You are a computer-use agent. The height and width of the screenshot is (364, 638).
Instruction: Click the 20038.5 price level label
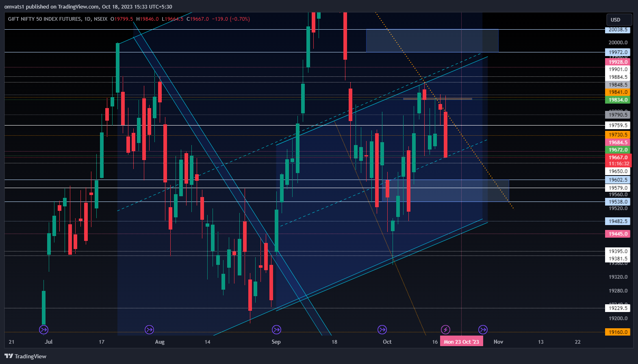tap(618, 30)
